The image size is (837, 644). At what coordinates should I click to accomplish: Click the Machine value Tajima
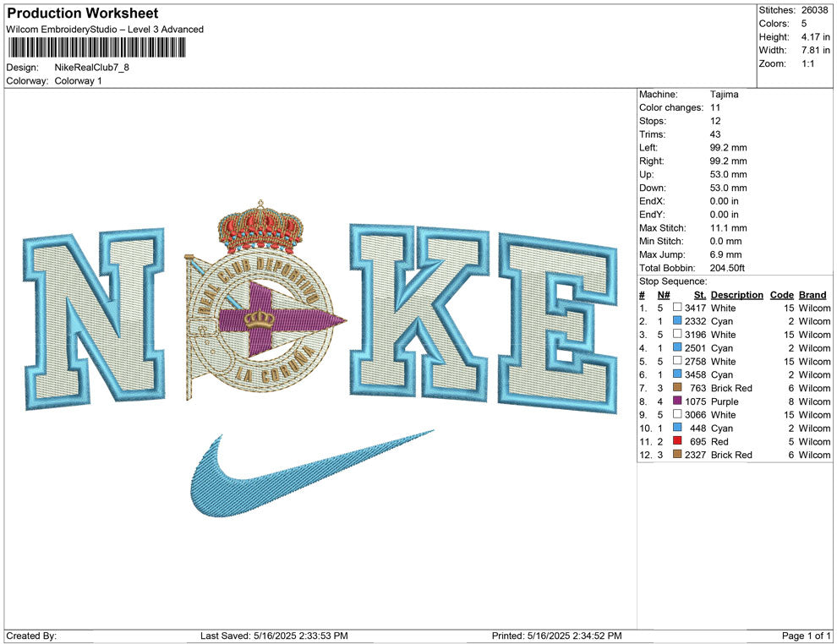click(725, 94)
